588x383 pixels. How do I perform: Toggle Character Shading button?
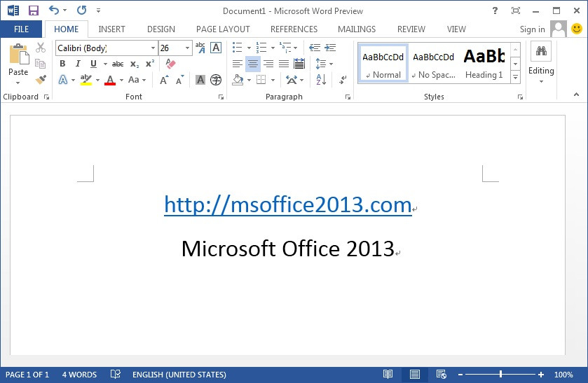tap(200, 80)
